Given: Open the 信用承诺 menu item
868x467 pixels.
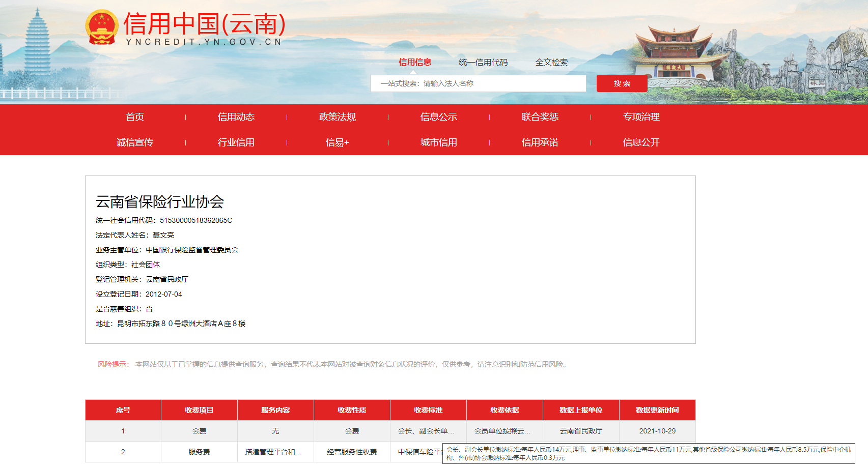Looking at the screenshot, I should coord(540,142).
